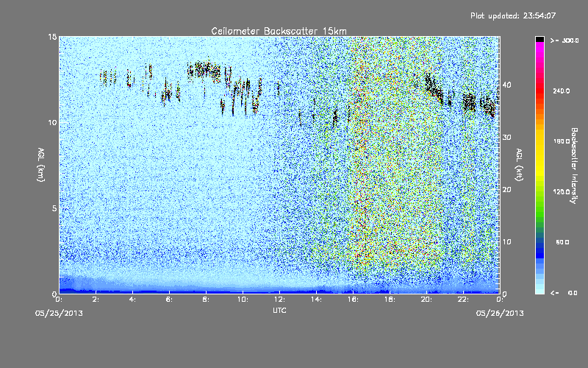
Task: Click the '14:' time tick label
Action: pos(316,300)
